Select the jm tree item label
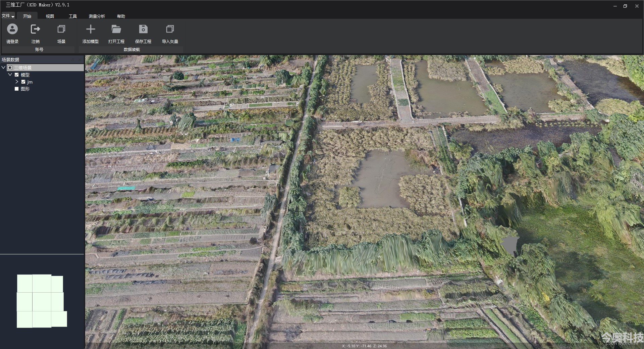644x349 pixels. coord(30,82)
